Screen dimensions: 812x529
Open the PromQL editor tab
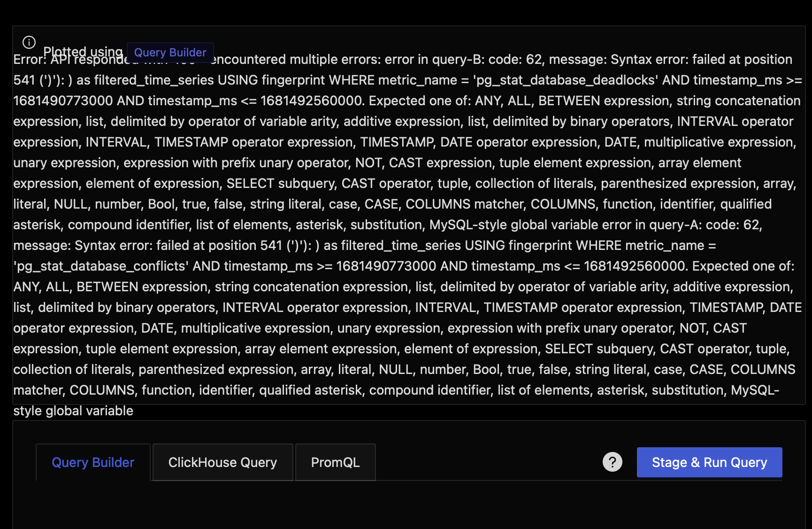[x=335, y=462]
